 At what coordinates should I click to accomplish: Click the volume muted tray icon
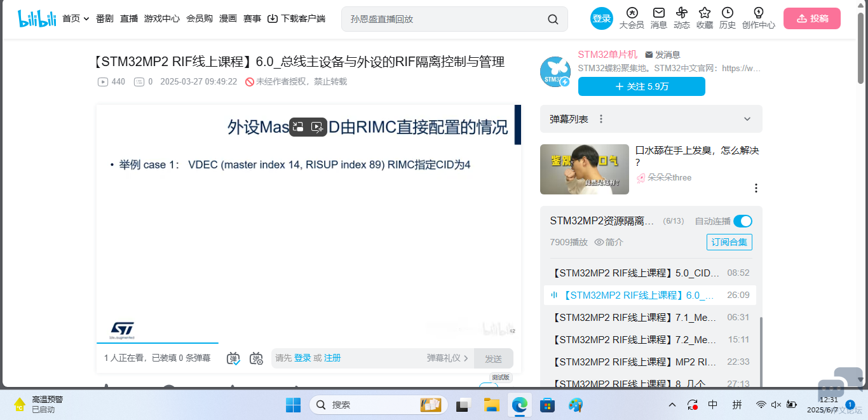click(776, 405)
